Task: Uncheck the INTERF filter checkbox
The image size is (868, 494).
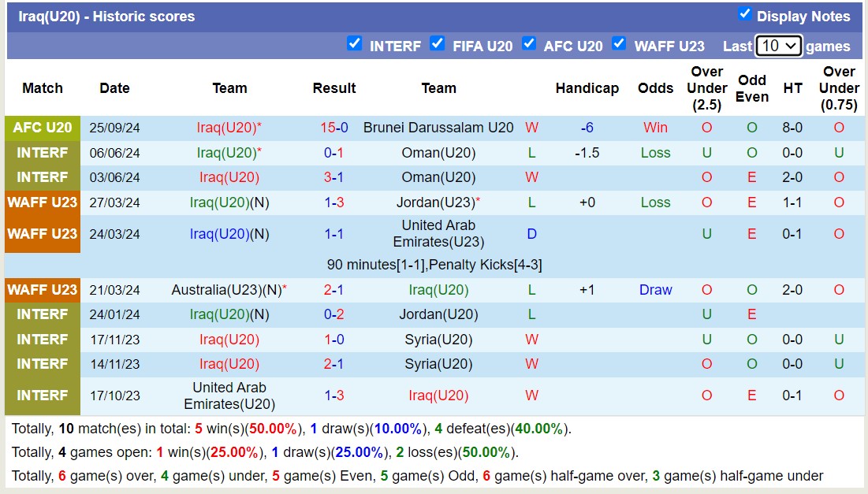Action: [x=355, y=44]
